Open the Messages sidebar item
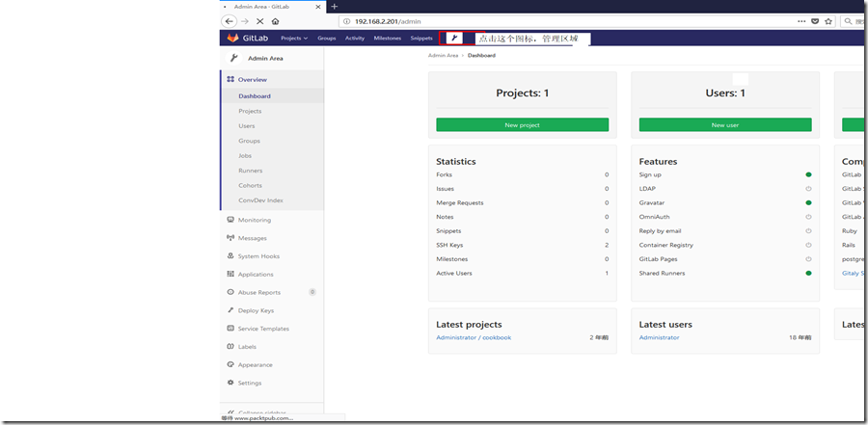Image resolution: width=868 pixels, height=425 pixels. click(x=252, y=238)
